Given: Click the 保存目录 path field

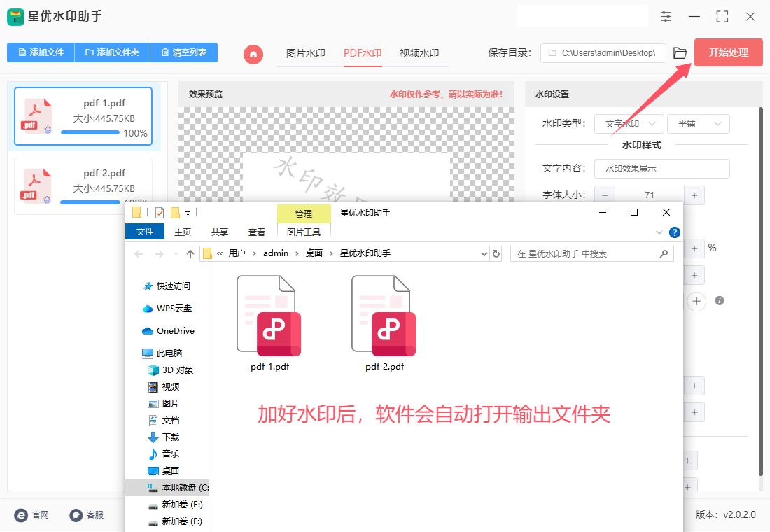Looking at the screenshot, I should [x=603, y=53].
